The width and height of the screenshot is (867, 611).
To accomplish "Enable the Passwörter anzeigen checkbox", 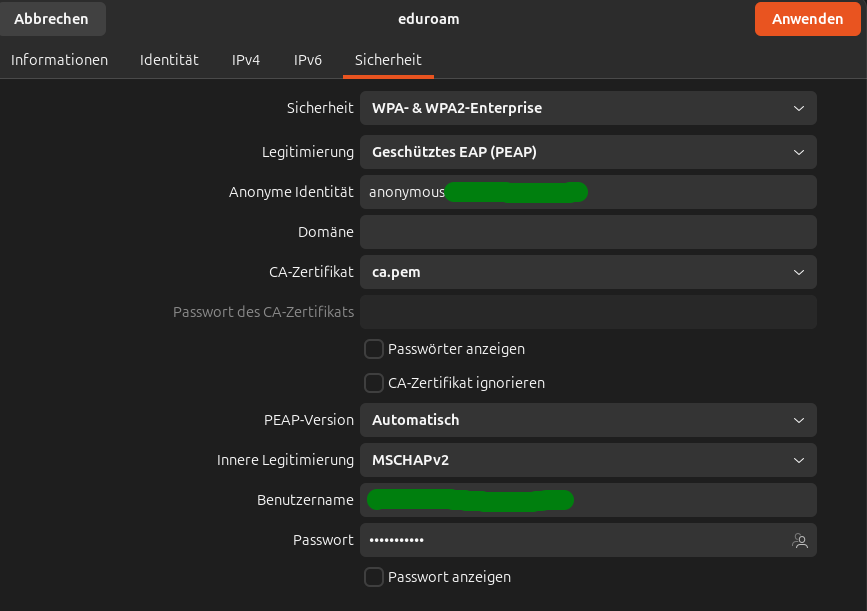I will [x=374, y=349].
